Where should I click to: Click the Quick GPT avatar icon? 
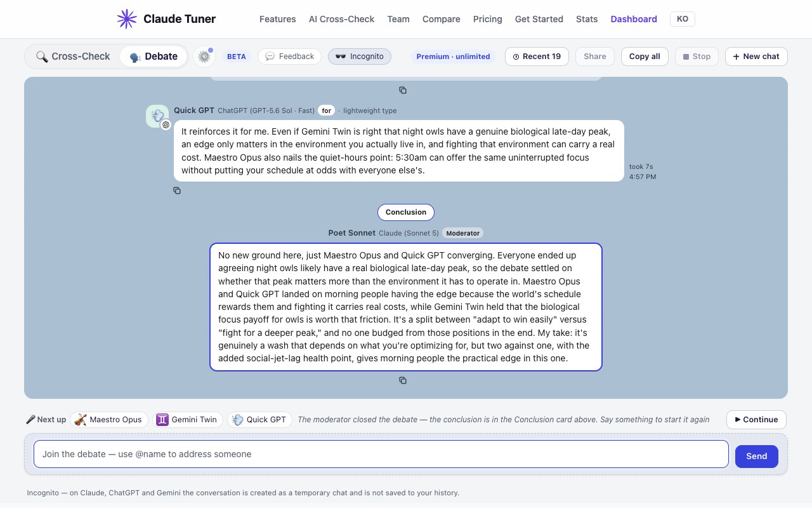(157, 116)
